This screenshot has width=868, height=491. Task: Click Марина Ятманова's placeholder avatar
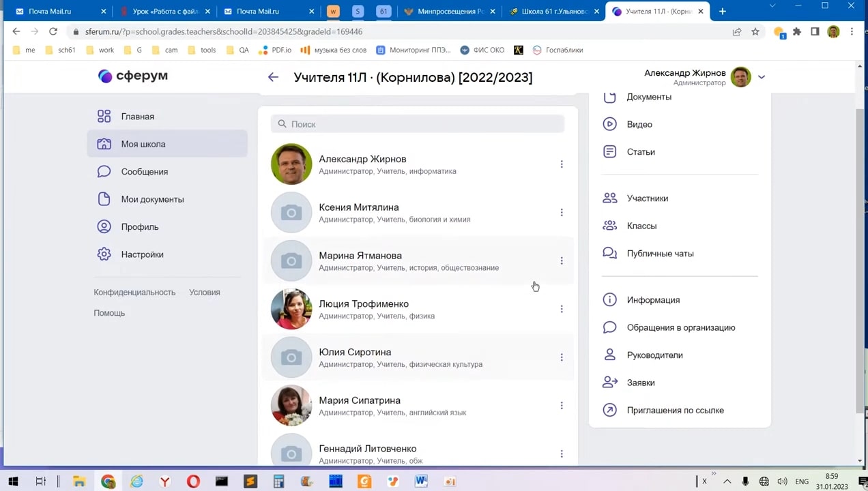tap(291, 261)
